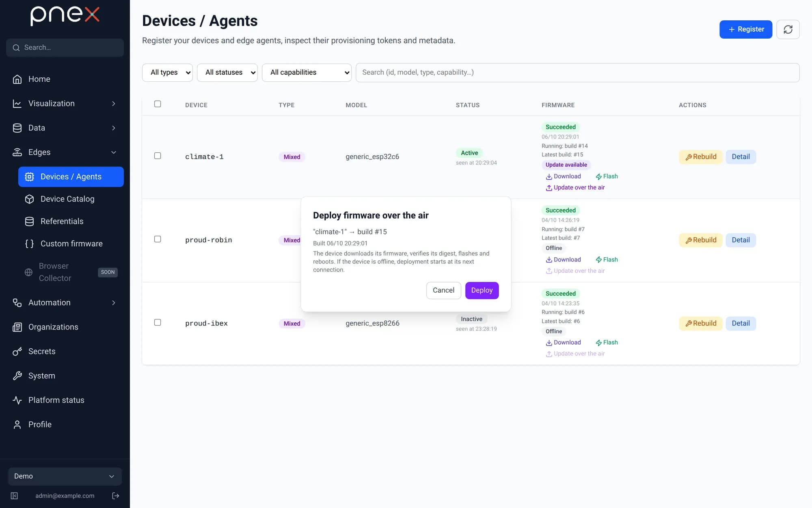Click the Secrets key icon
The width and height of the screenshot is (812, 508).
tap(17, 351)
